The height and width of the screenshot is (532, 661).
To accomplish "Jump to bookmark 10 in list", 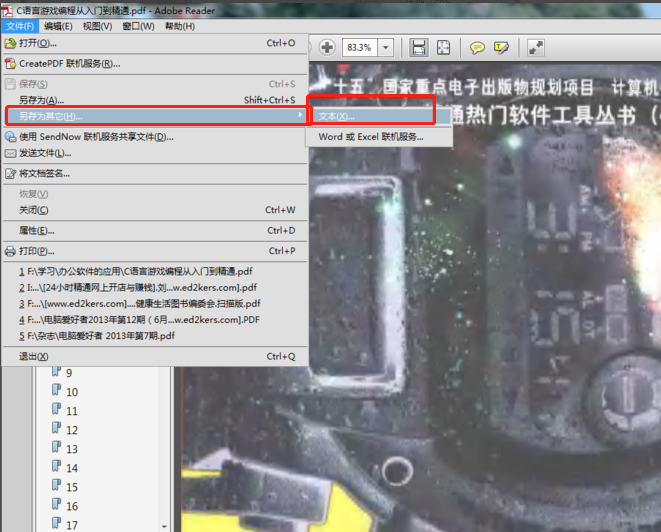I will pyautogui.click(x=72, y=392).
